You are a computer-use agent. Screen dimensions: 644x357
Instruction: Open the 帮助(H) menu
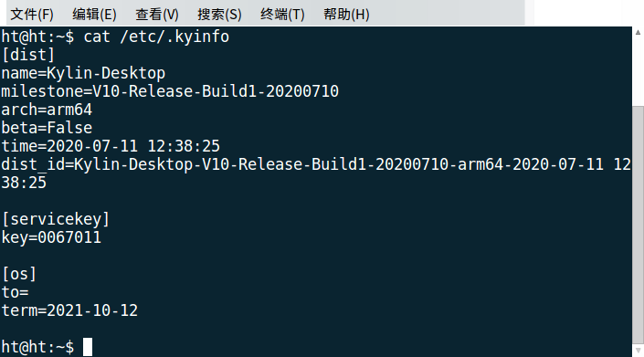pyautogui.click(x=346, y=15)
